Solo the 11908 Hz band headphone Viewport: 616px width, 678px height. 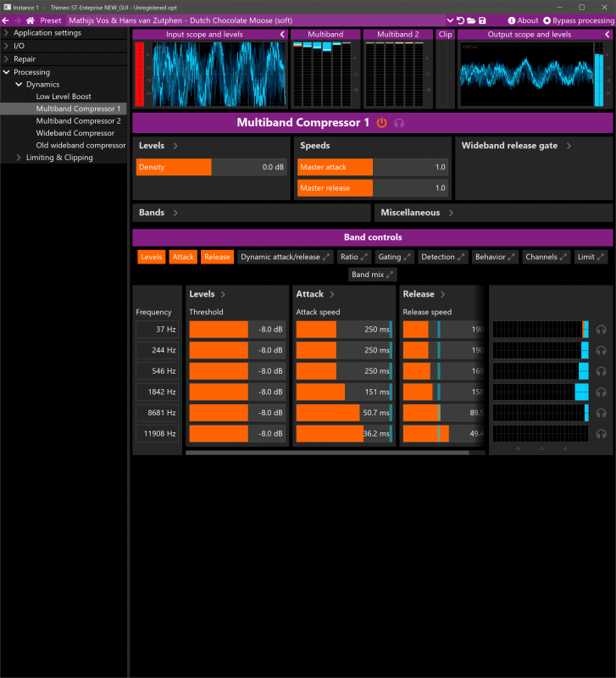pos(601,434)
